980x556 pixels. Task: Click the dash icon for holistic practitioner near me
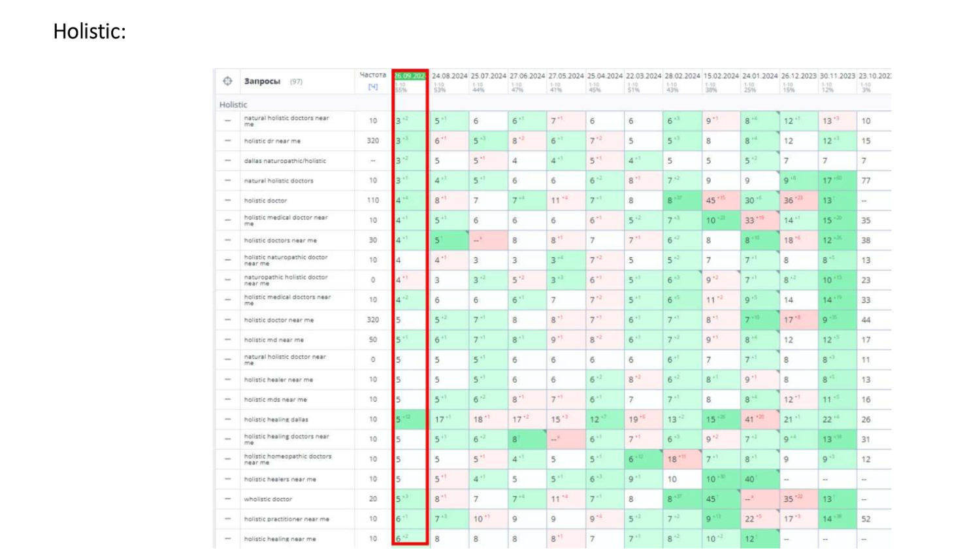pyautogui.click(x=227, y=519)
